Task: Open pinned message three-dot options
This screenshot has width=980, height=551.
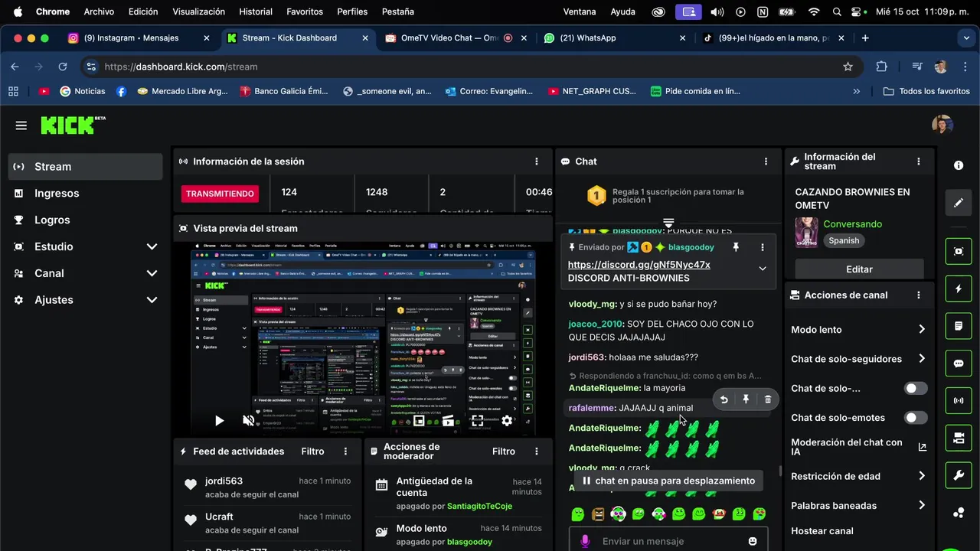Action: click(x=762, y=247)
